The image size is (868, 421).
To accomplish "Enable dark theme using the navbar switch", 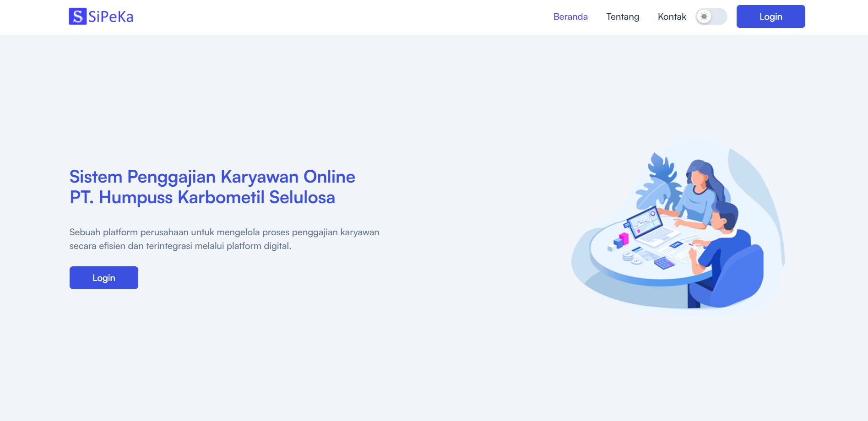I will coord(711,16).
